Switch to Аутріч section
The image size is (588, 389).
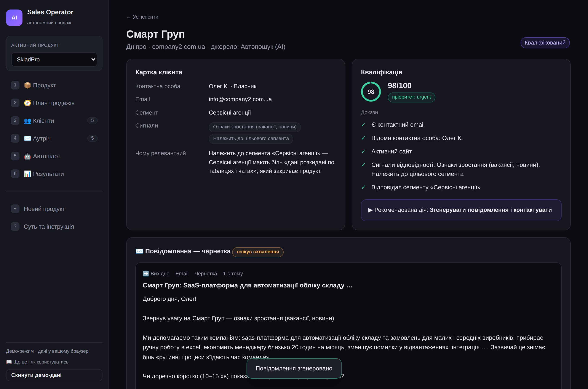tap(54, 139)
